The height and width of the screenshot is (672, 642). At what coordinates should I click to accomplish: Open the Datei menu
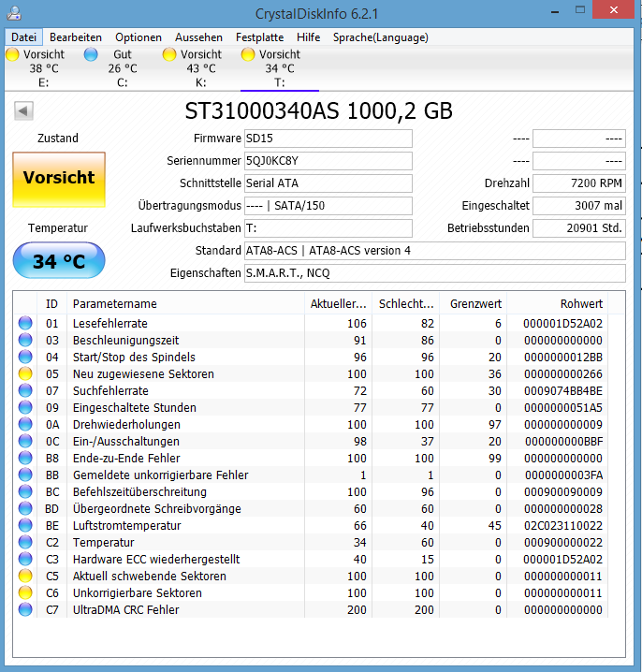[x=23, y=37]
